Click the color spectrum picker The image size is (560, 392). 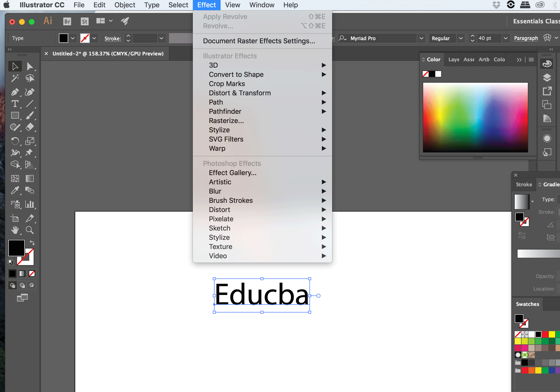(475, 117)
